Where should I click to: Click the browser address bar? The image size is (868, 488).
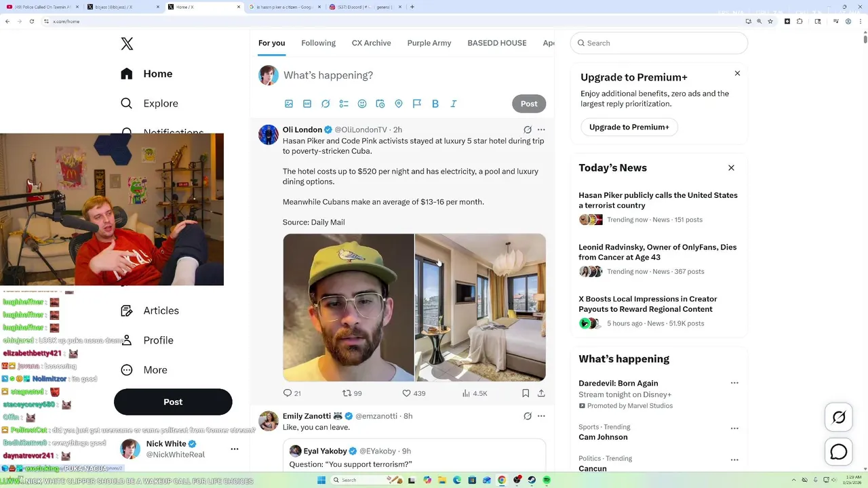tap(393, 21)
